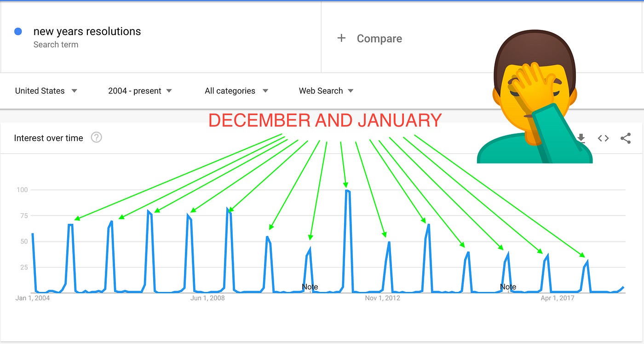The height and width of the screenshot is (344, 644).
Task: Click the blue dot beside new years resolutions
Action: coord(18,32)
